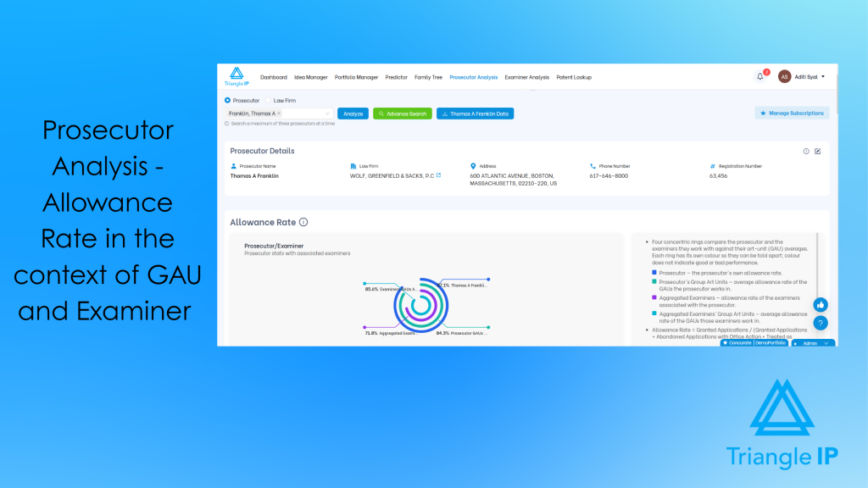Screen dimensions: 868x488
Task: Click the Thomas A Franklin chart label
Action: tap(463, 286)
